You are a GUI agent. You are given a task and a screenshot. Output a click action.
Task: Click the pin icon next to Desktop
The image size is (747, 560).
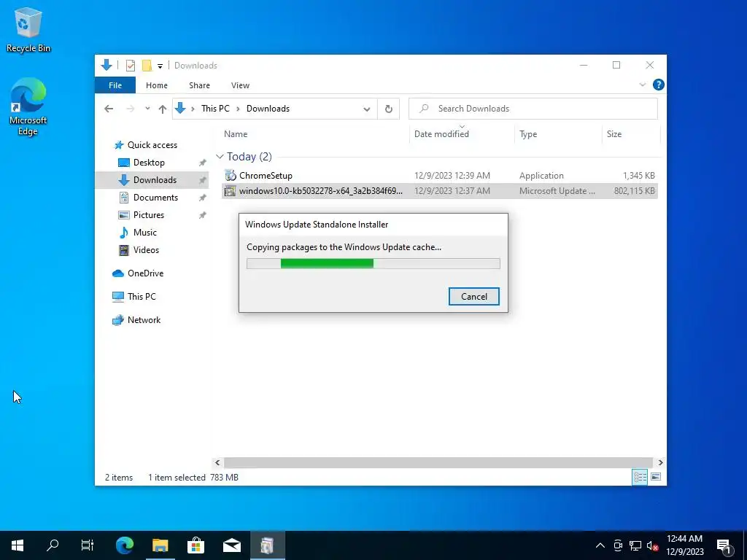pyautogui.click(x=203, y=163)
